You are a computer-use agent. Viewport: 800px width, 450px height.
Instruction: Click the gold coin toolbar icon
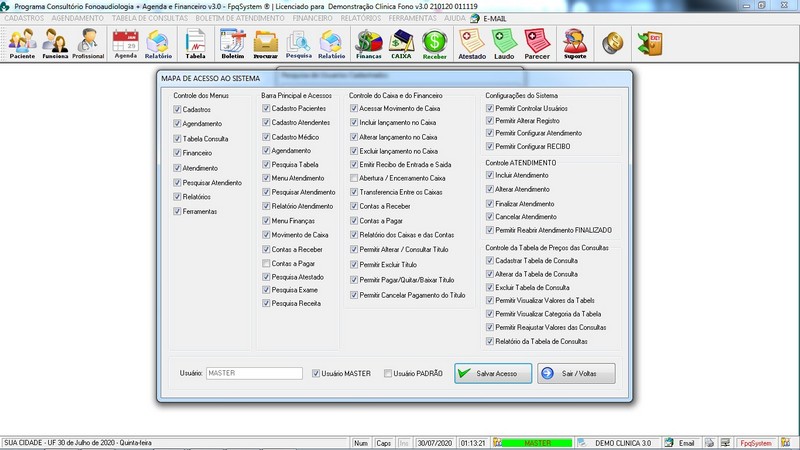point(612,43)
